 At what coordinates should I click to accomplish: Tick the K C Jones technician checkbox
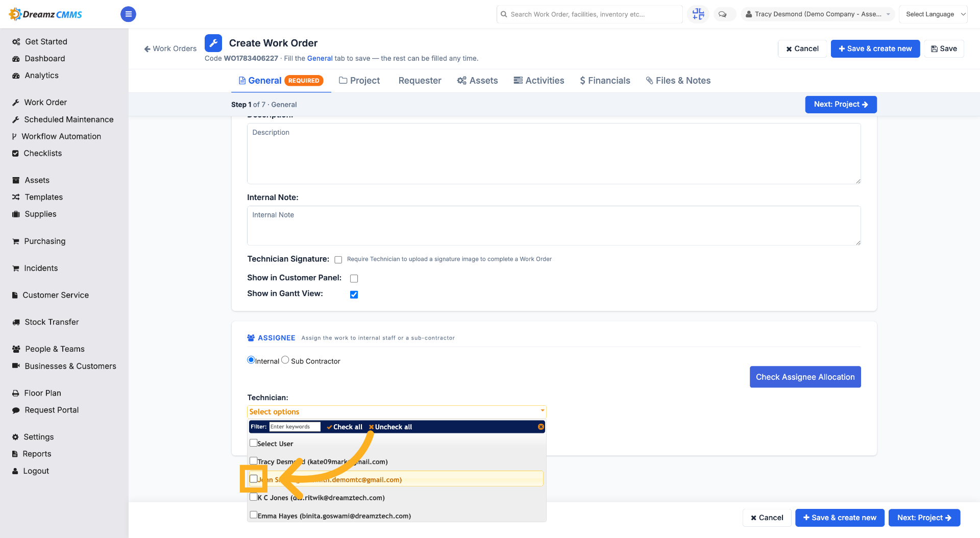click(x=253, y=497)
